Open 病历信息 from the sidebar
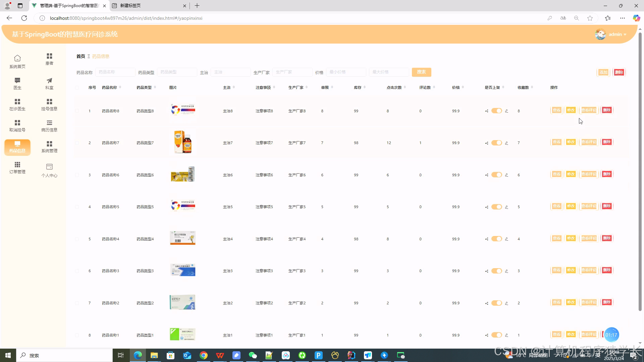This screenshot has width=644, height=362. point(49,125)
